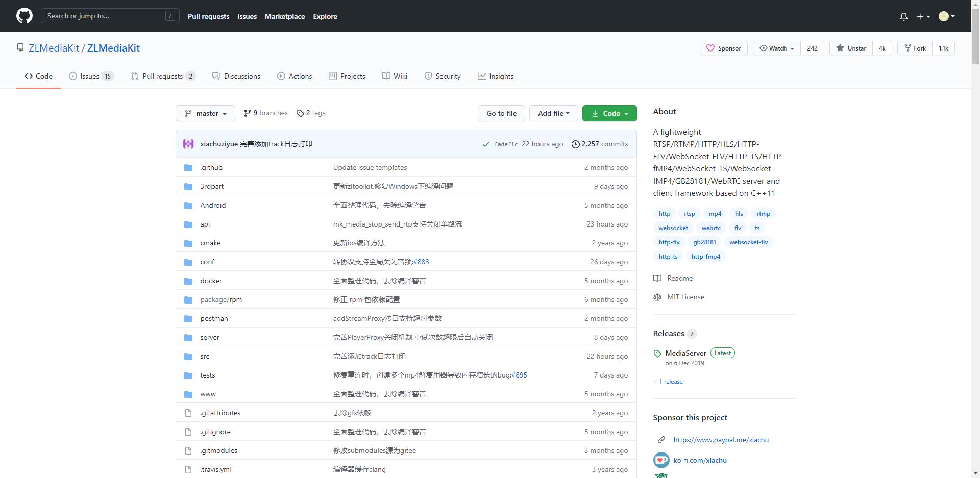Select the gb28181 topic tag
Screen dimensions: 980x478
tap(704, 242)
